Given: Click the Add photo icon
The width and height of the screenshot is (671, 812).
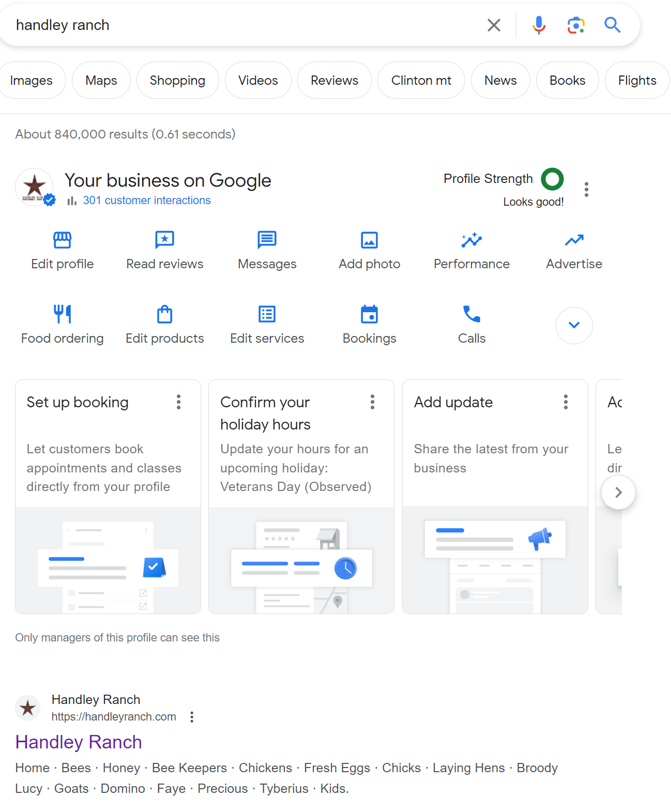Looking at the screenshot, I should (x=370, y=240).
